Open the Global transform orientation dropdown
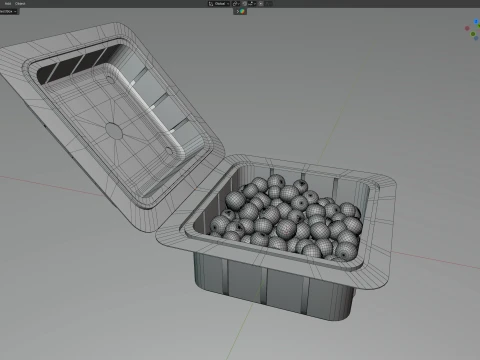 pos(219,4)
